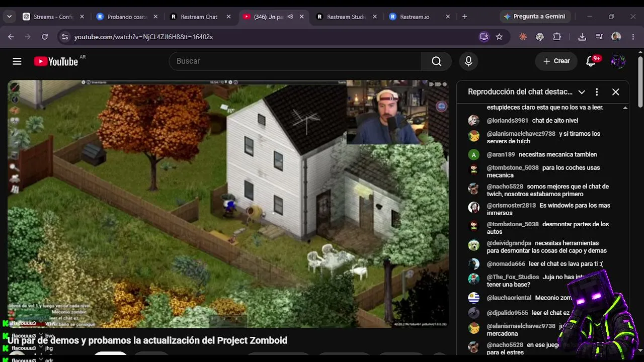Click the purple icon left of bookmark star

pyautogui.click(x=484, y=37)
